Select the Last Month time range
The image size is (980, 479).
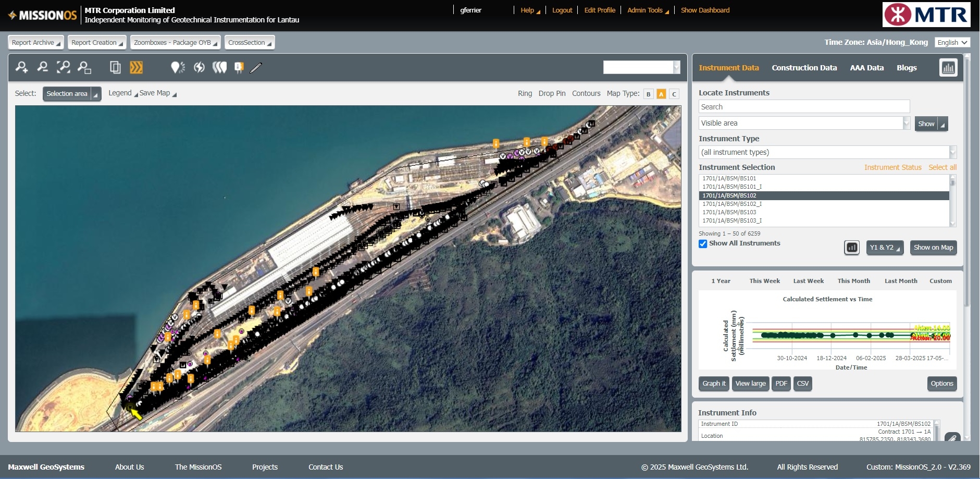point(901,281)
